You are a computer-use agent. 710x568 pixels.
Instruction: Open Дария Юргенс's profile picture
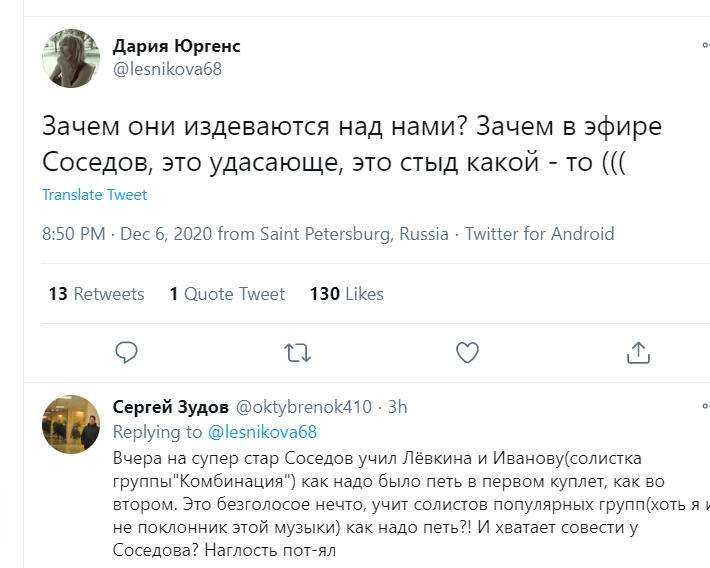(x=70, y=57)
